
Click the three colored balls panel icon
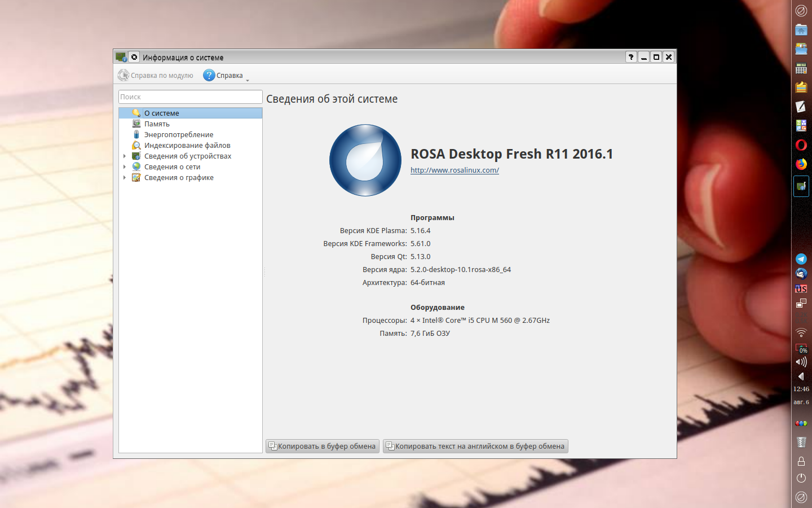click(x=801, y=423)
